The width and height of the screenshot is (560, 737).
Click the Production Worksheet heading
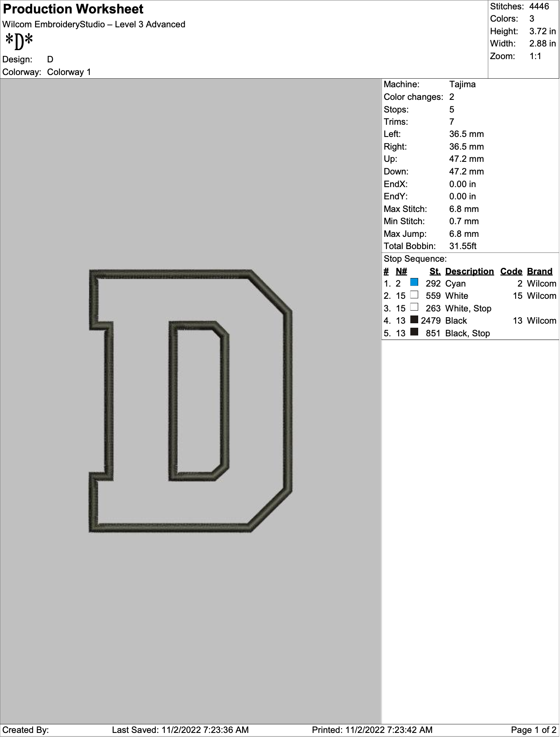pyautogui.click(x=73, y=9)
